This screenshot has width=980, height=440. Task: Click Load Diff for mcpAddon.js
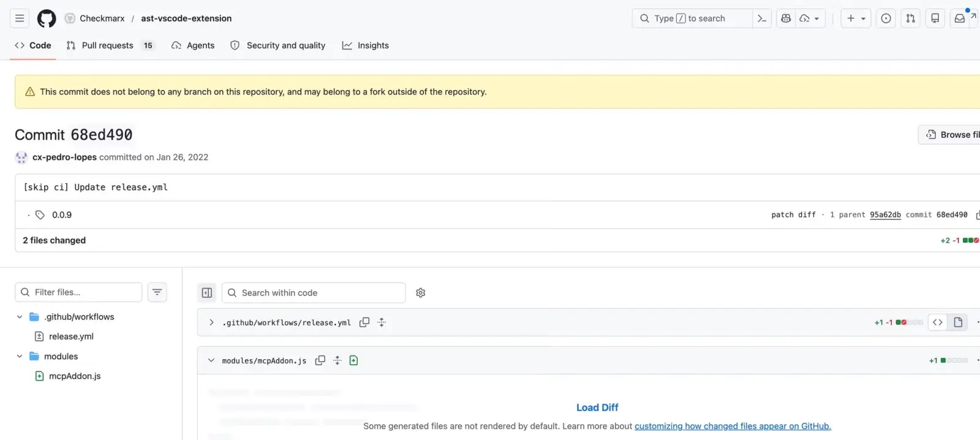[597, 408]
